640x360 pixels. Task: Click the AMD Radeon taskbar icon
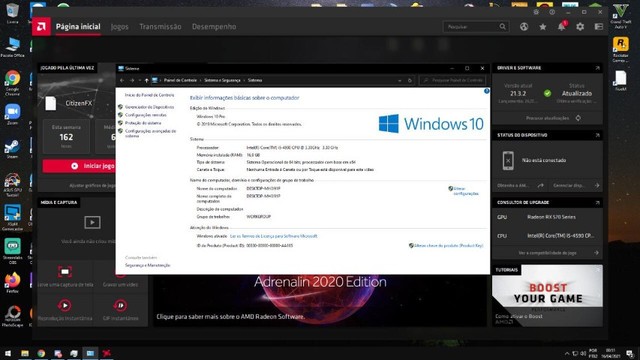coord(107,353)
